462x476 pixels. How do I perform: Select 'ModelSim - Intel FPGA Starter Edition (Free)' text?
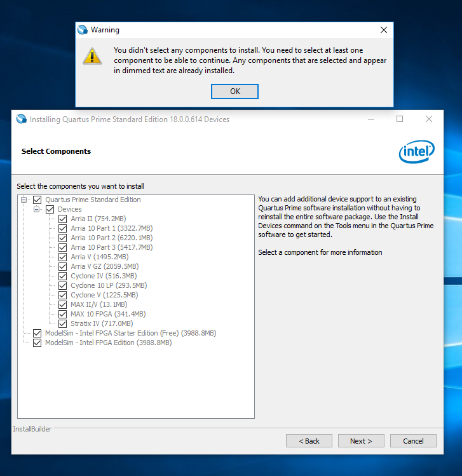tap(112, 333)
